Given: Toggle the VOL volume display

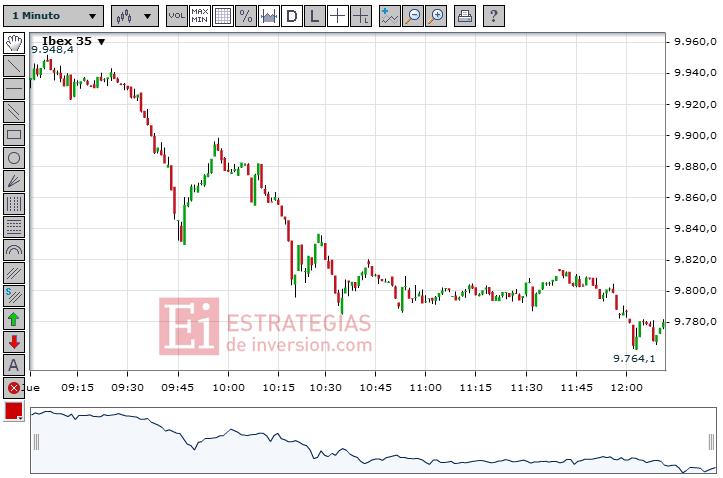Looking at the screenshot, I should coord(176,16).
